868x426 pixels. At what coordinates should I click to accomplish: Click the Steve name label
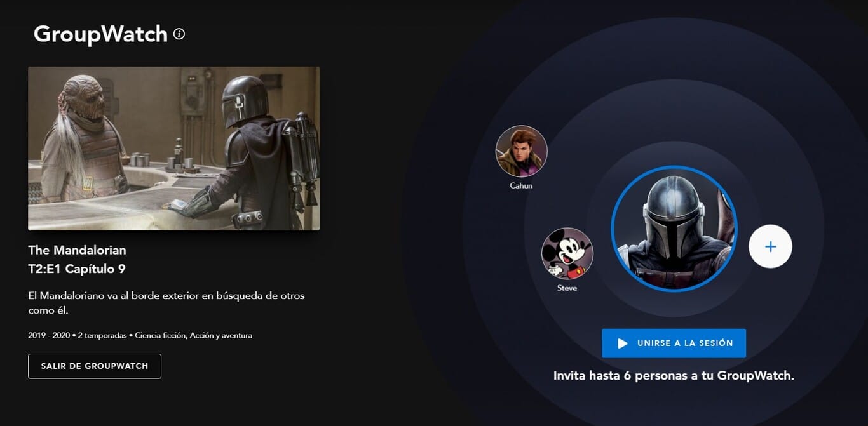pos(566,287)
